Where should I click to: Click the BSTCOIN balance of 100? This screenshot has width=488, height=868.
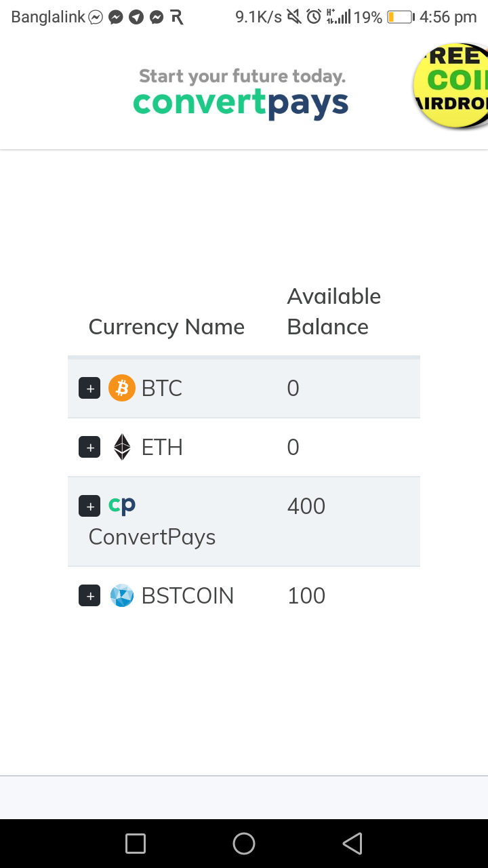tap(306, 595)
